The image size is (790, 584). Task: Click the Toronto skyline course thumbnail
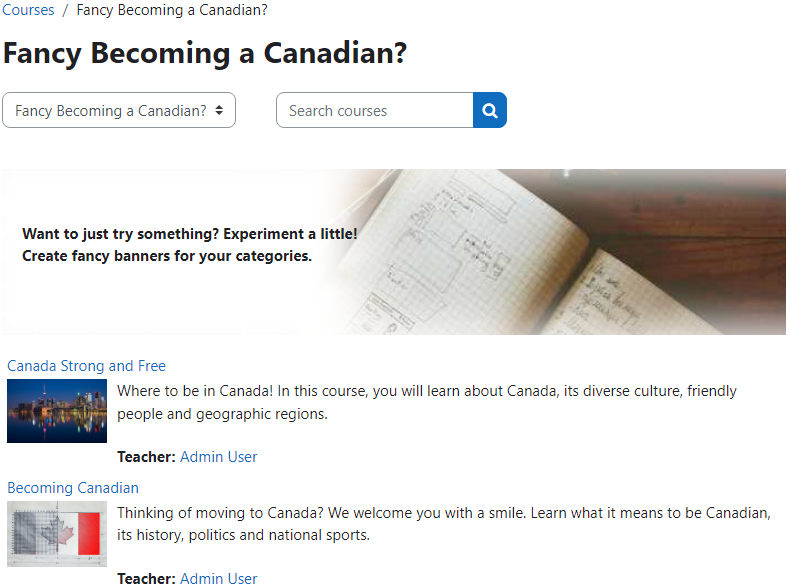(57, 410)
